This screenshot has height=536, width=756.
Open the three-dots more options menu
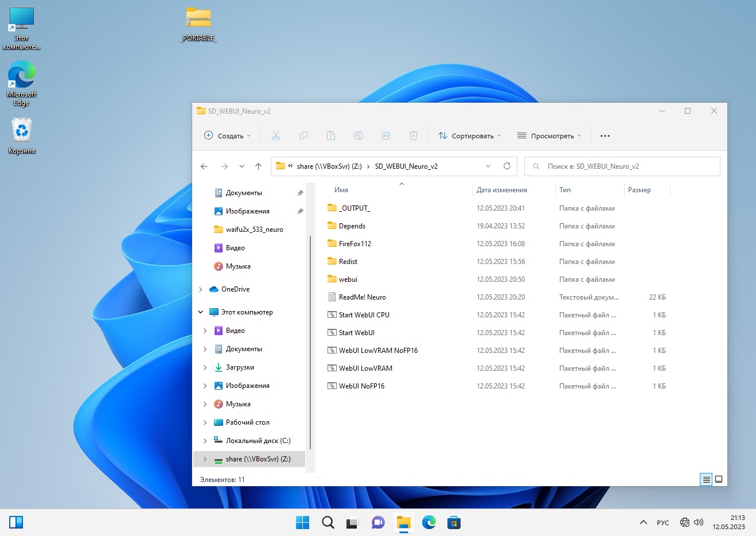coord(605,136)
